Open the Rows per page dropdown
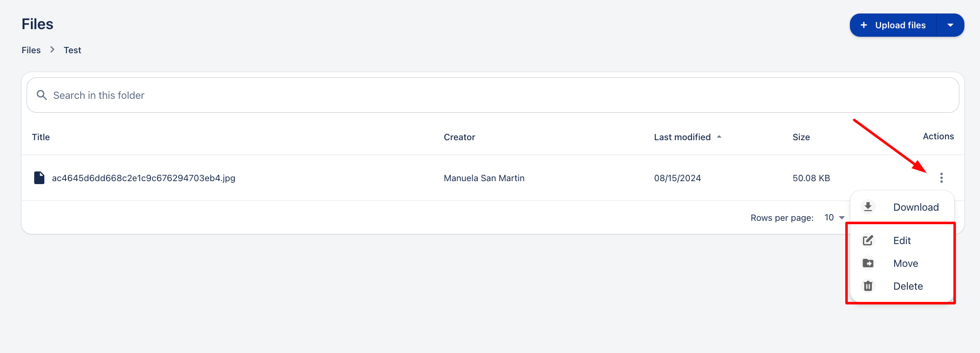Screen dimensions: 980x353 pos(834,217)
